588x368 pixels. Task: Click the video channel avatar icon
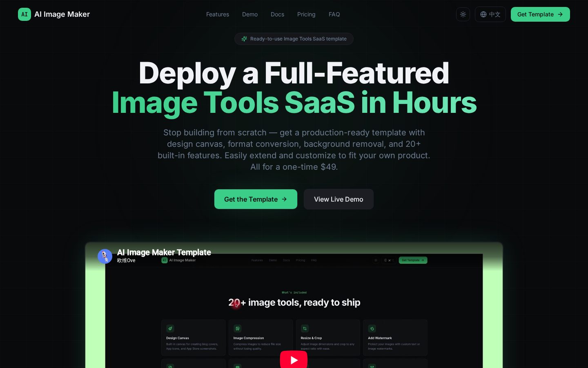105,256
